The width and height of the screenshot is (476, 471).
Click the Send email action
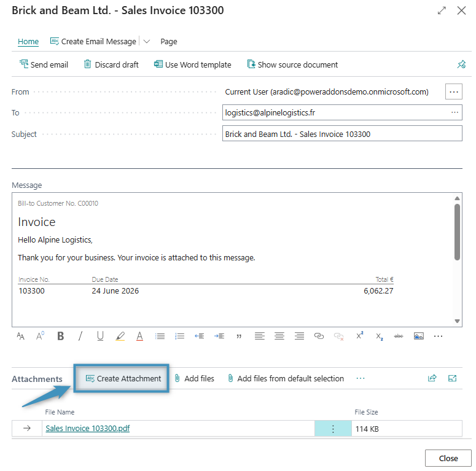pos(44,64)
